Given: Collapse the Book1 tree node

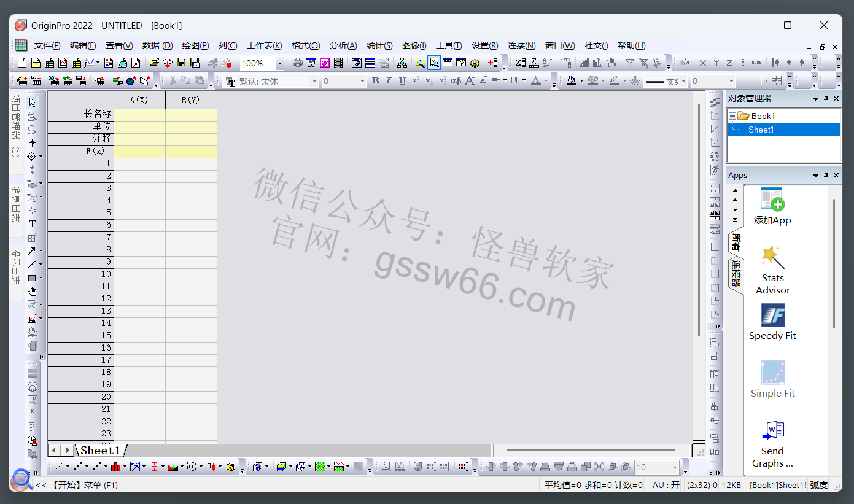Looking at the screenshot, I should pos(732,116).
